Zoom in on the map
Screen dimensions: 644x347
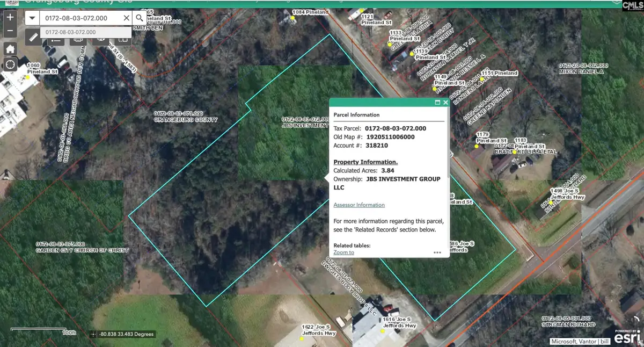(x=10, y=18)
